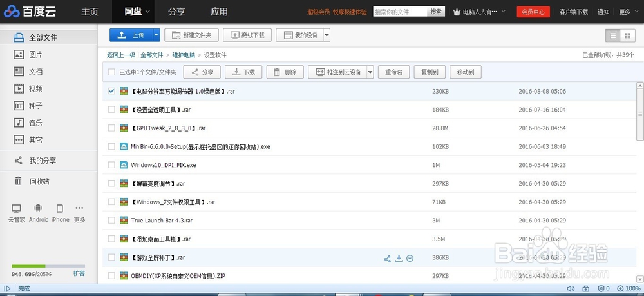Click the play icon in status bar
The image size is (644, 296).
(x=7, y=289)
